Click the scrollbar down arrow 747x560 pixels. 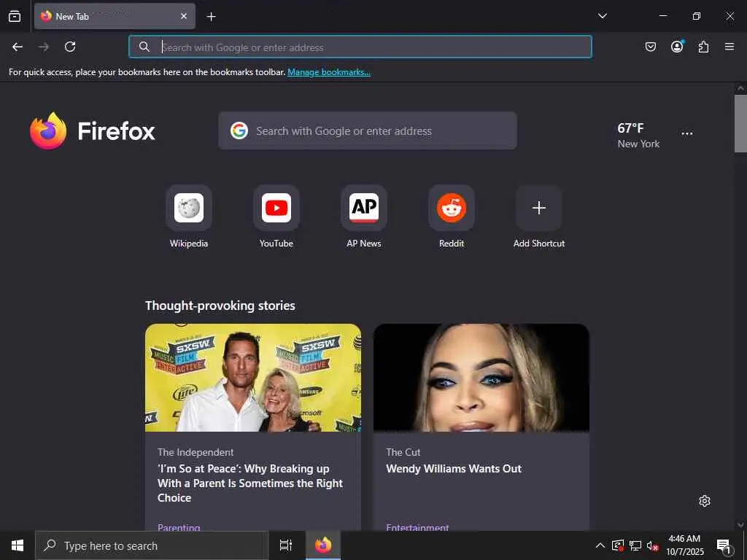[x=740, y=525]
